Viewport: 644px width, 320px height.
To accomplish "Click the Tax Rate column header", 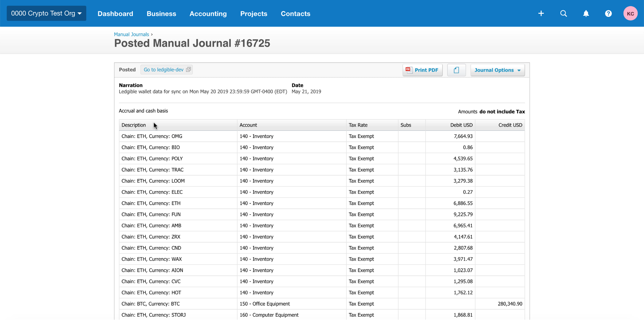I will 372,125.
